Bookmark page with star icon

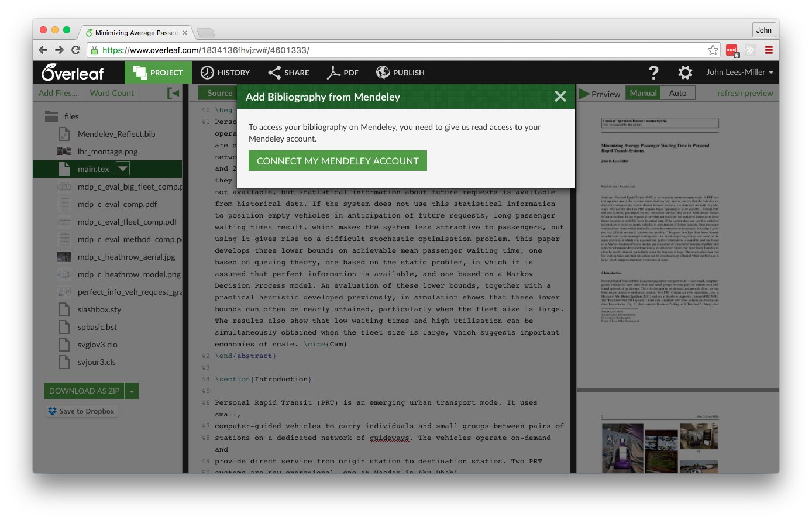[x=713, y=50]
